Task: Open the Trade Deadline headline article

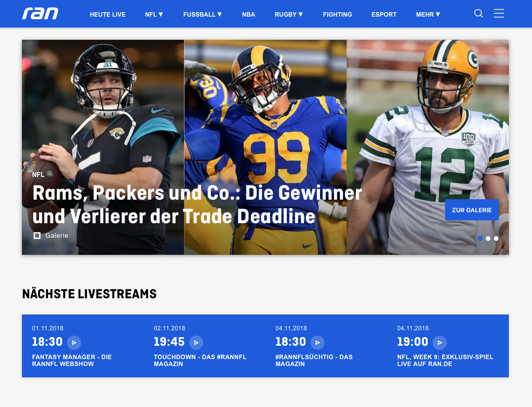Action: click(197, 205)
